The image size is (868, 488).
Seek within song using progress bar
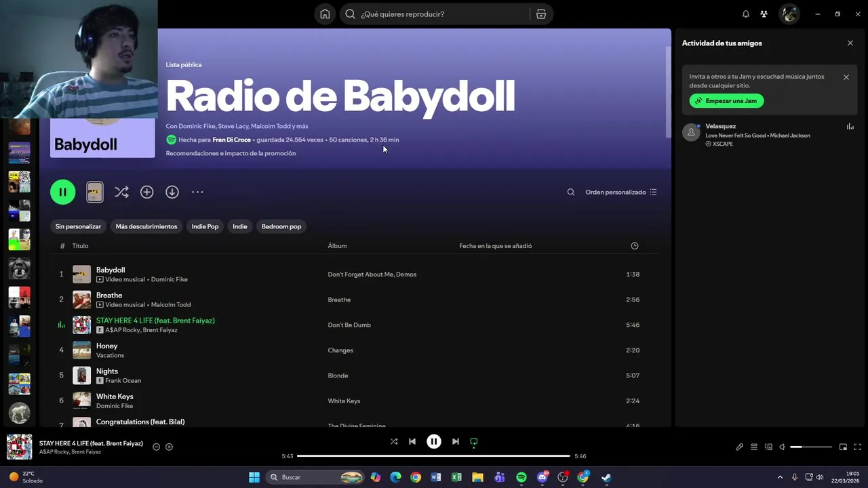(434, 456)
